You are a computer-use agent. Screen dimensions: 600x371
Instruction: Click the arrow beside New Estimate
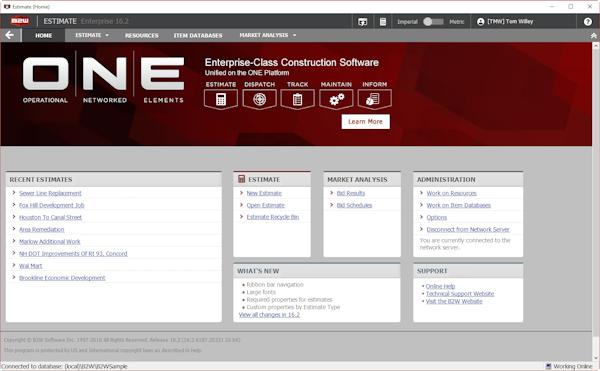tap(241, 193)
